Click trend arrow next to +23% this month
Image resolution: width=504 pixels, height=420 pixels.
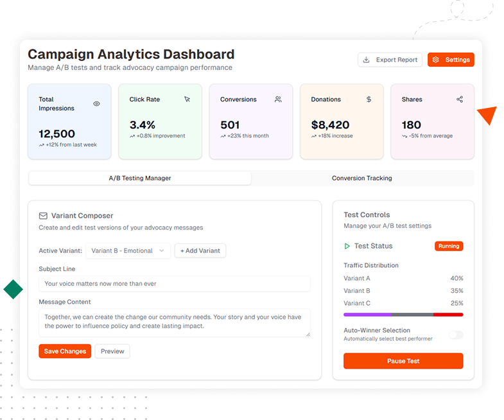(223, 136)
